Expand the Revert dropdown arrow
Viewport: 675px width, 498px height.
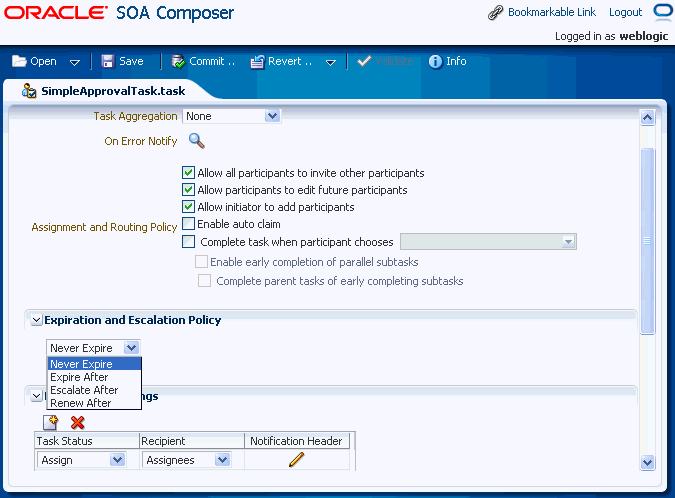pyautogui.click(x=331, y=62)
